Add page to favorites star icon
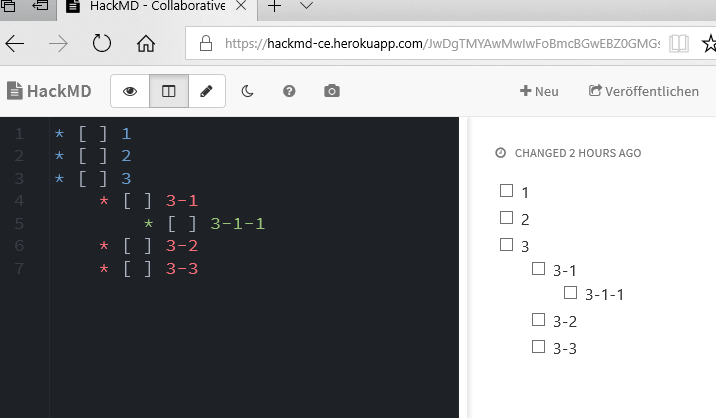The height and width of the screenshot is (418, 716). point(709,43)
